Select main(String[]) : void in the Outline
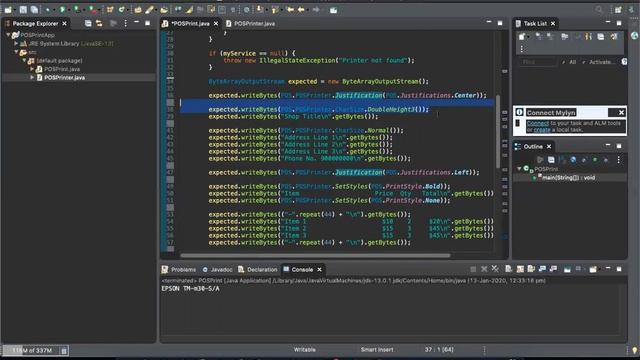Viewport: 640px width, 360px height. [x=568, y=178]
